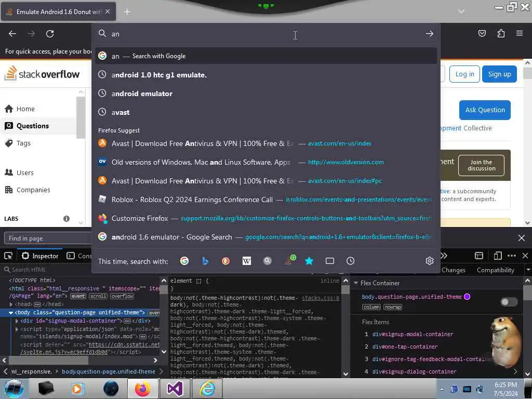Image resolution: width=532 pixels, height=399 pixels.
Task: Click the event badge on html element
Action: pos(78,296)
